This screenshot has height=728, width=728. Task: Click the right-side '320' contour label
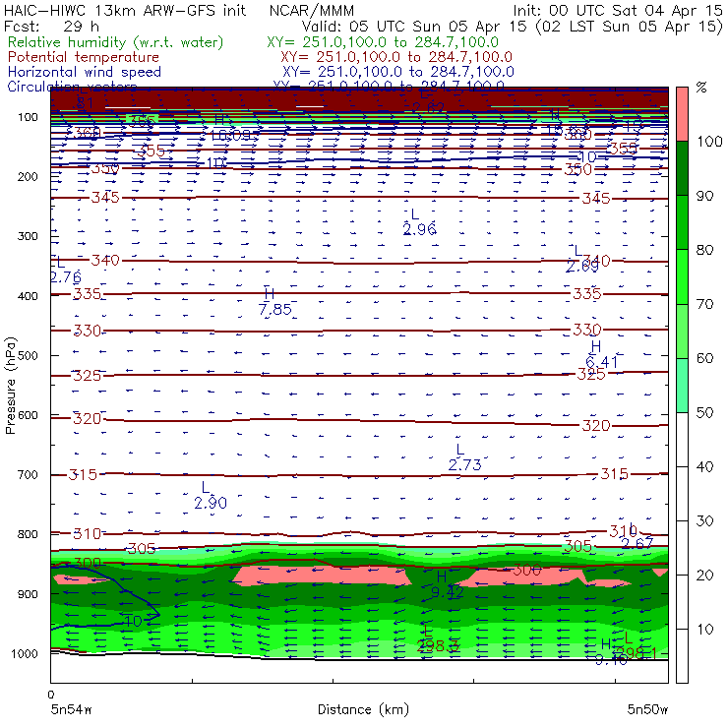pyautogui.click(x=595, y=425)
